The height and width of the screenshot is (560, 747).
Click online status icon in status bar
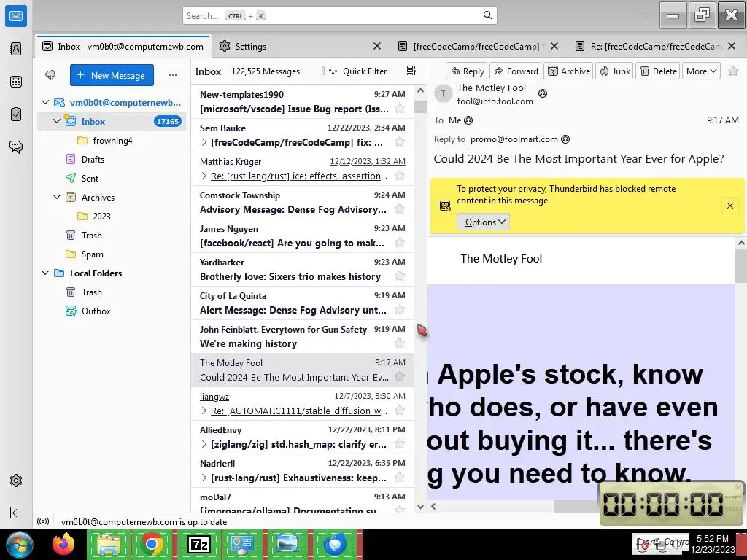43,521
